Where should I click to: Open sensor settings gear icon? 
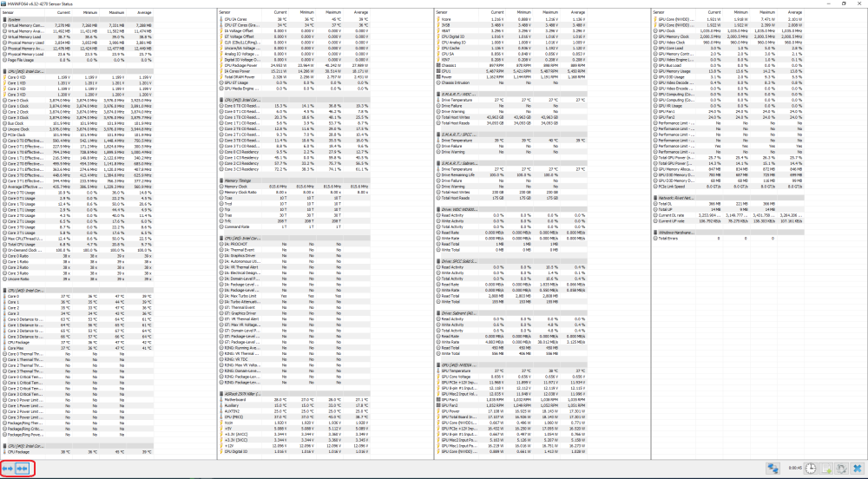[839, 469]
